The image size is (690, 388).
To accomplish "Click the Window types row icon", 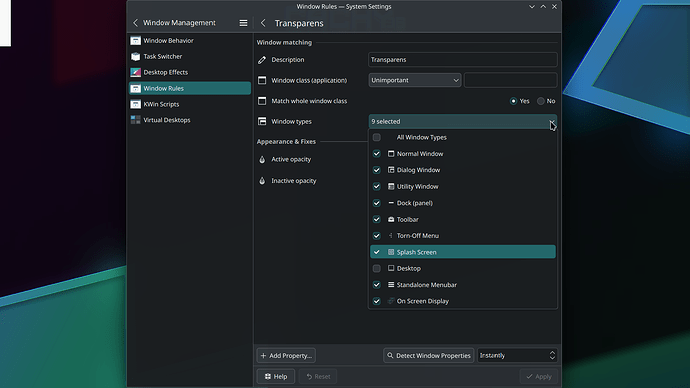I will [x=262, y=121].
